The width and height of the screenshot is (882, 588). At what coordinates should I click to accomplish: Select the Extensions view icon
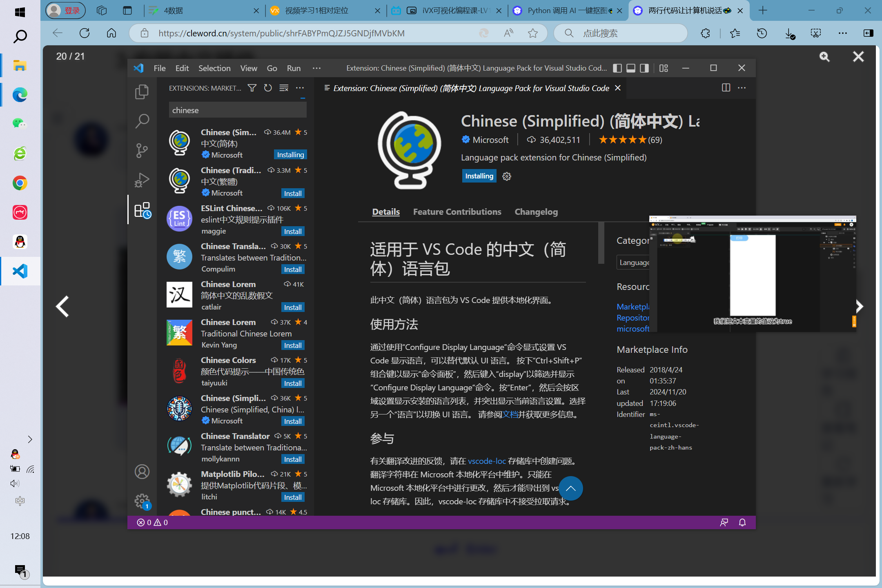tap(142, 210)
